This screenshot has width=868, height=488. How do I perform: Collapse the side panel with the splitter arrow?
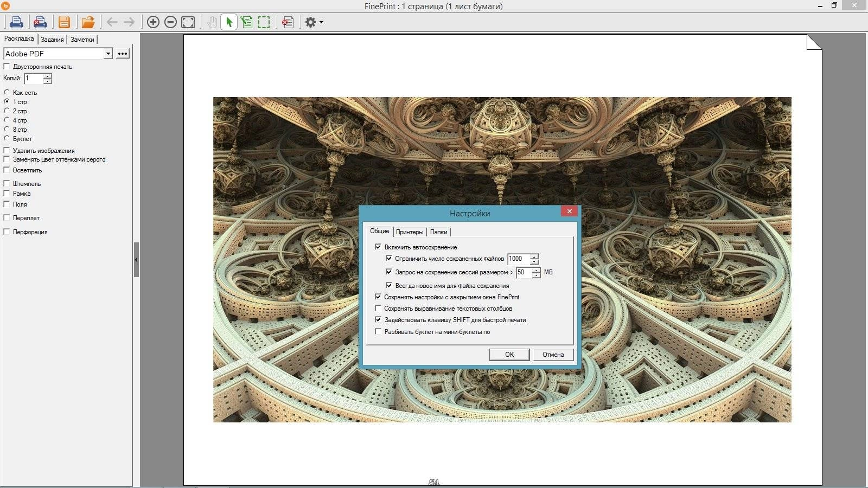pyautogui.click(x=136, y=260)
